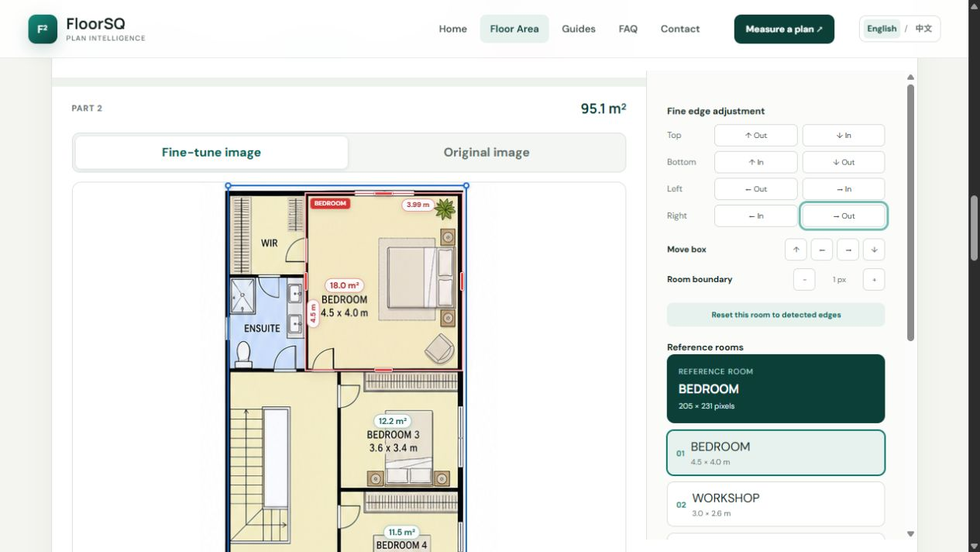Push the Left edge Out

[755, 189]
